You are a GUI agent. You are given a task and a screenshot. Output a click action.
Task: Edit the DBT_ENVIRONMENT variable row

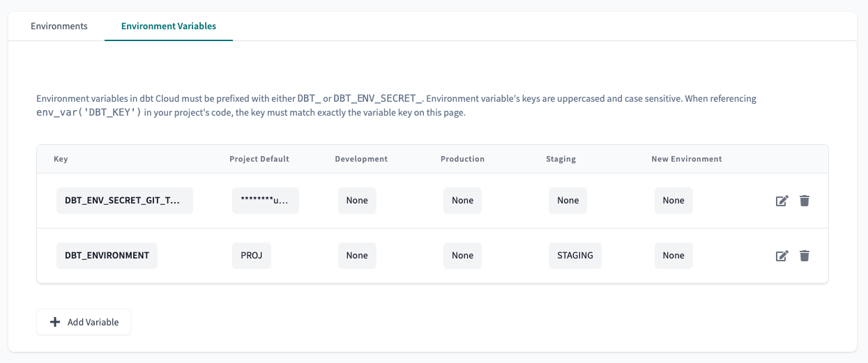(x=782, y=256)
